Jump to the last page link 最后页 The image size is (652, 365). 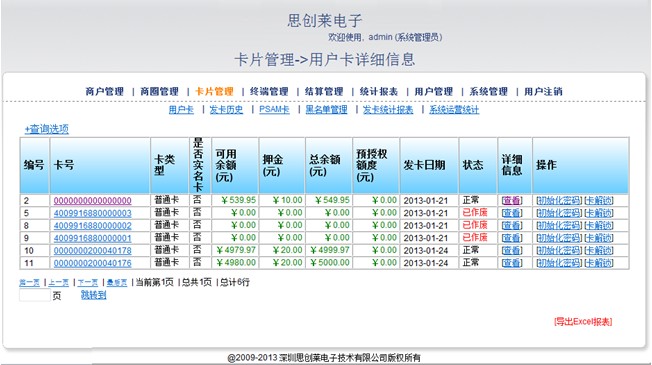pos(117,283)
